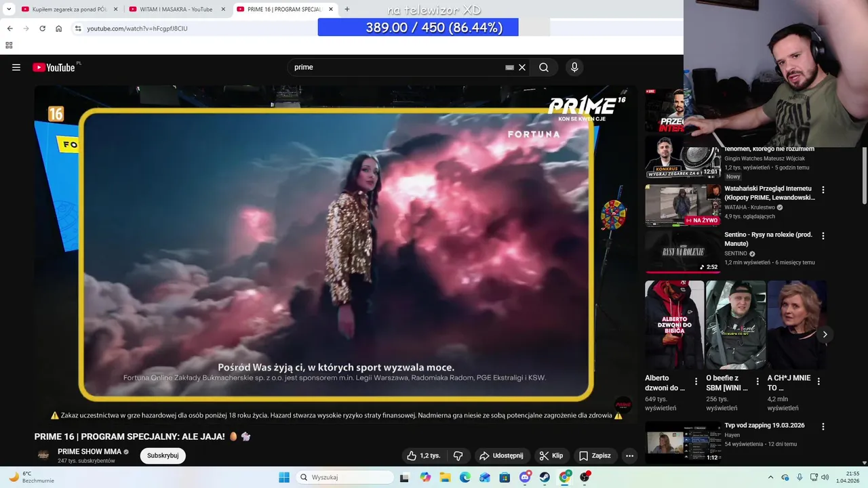Viewport: 868px width, 488px height.
Task: Open the apps grid in bookmarks bar
Action: click(9, 45)
